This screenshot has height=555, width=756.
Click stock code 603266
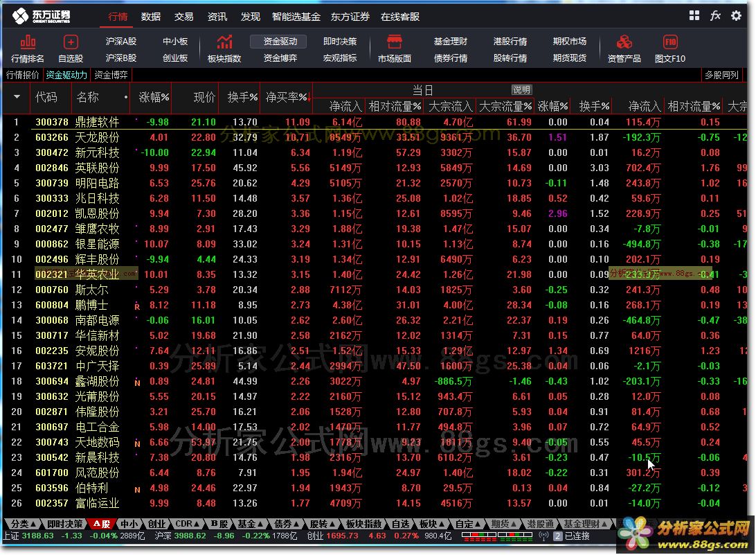coord(52,138)
